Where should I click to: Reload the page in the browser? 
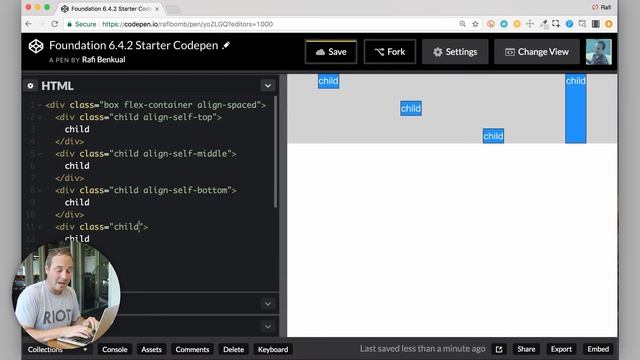(x=54, y=24)
